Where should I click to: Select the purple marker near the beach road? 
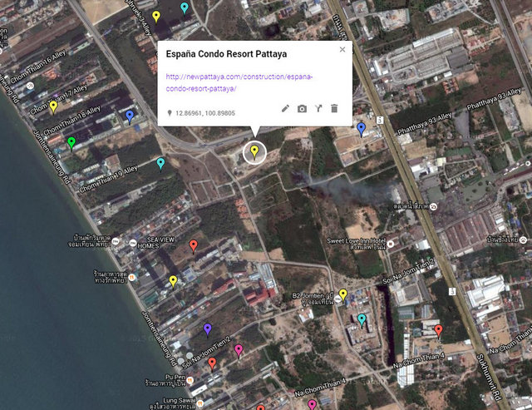(x=207, y=329)
